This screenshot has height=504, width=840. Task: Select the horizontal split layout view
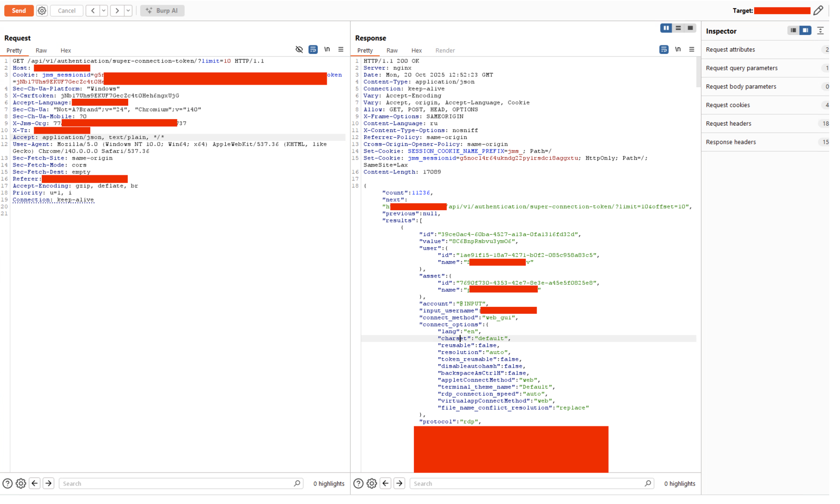(678, 28)
